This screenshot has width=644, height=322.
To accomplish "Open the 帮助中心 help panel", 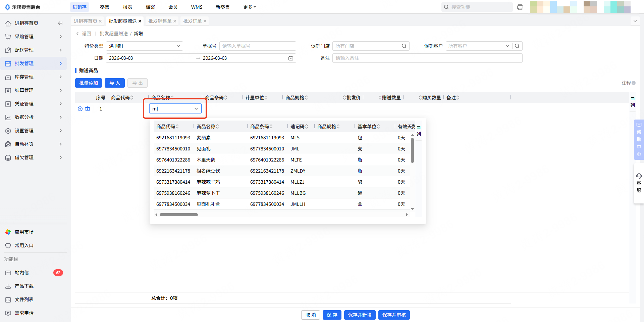I will [x=639, y=139].
